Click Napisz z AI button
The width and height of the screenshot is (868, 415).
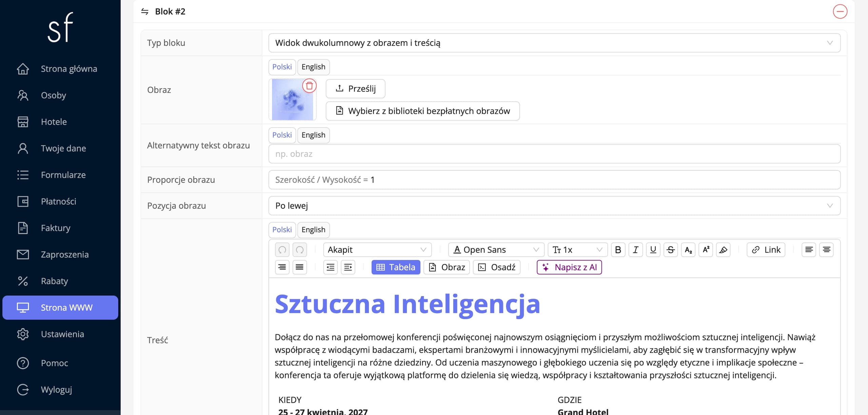569,267
